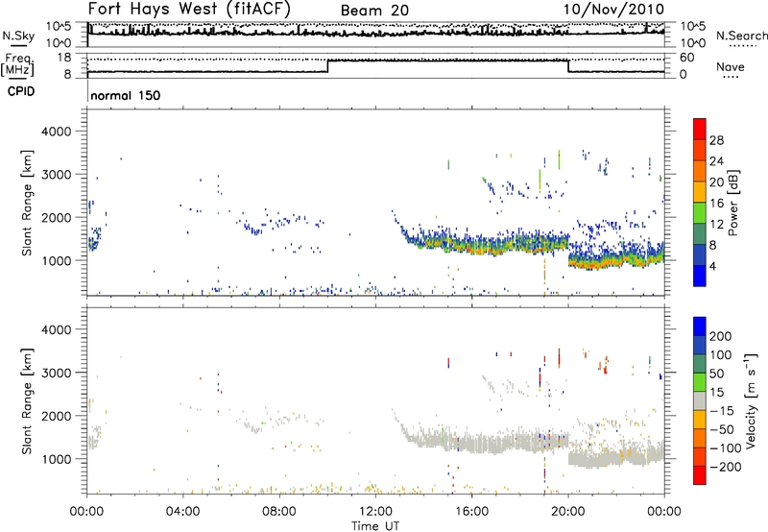Viewport: 768px width, 532px height.
Task: Click the '20:00' time axis tick label
Action: pos(567,512)
